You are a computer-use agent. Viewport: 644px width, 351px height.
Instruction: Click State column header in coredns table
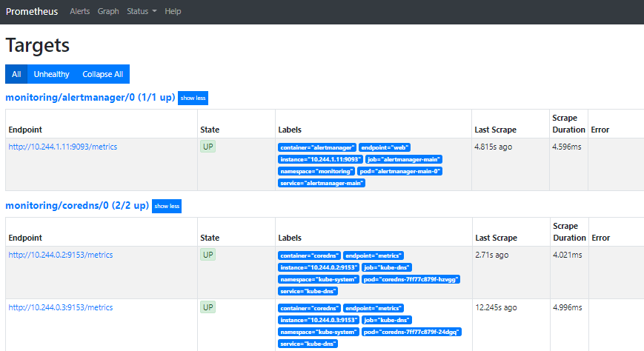(210, 238)
